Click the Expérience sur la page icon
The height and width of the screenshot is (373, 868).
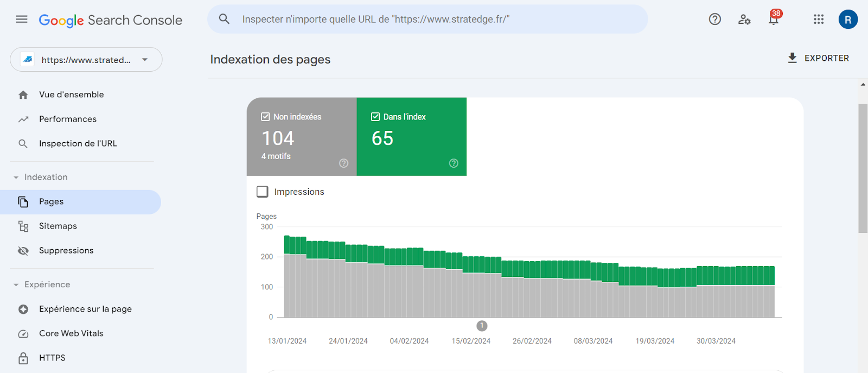click(23, 309)
